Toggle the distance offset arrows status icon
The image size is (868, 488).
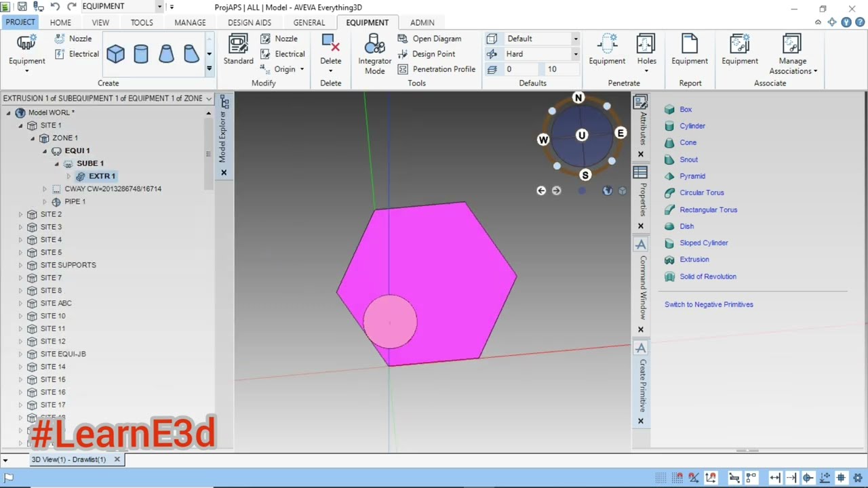775,478
